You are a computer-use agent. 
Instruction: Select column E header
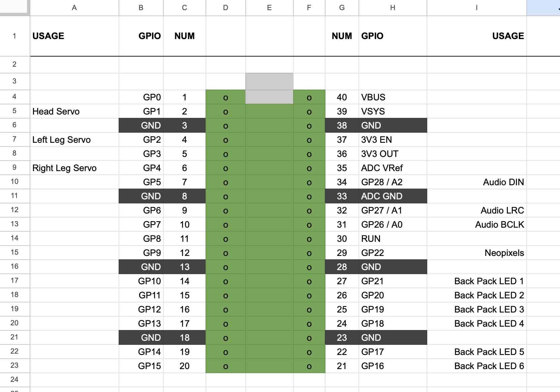click(x=269, y=8)
